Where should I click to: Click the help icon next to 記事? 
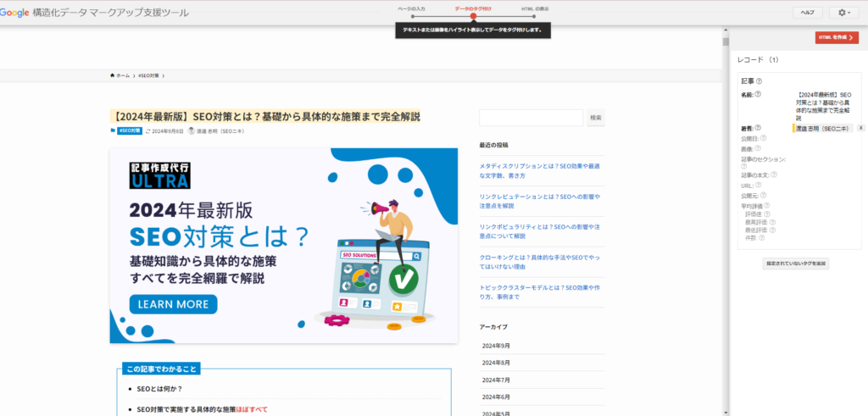point(759,81)
